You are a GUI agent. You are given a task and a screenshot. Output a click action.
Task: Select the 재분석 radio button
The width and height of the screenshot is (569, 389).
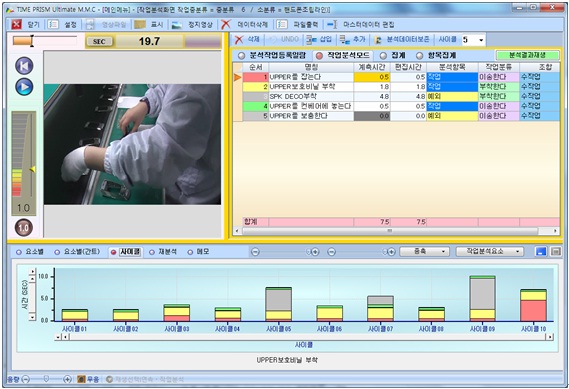pyautogui.click(x=152, y=252)
